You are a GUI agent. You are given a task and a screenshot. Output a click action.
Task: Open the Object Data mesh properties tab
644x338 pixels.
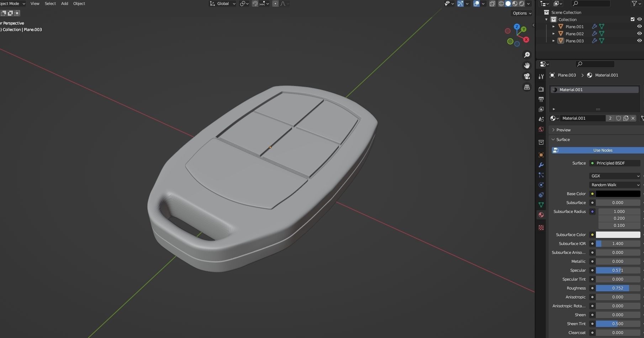coord(541,205)
